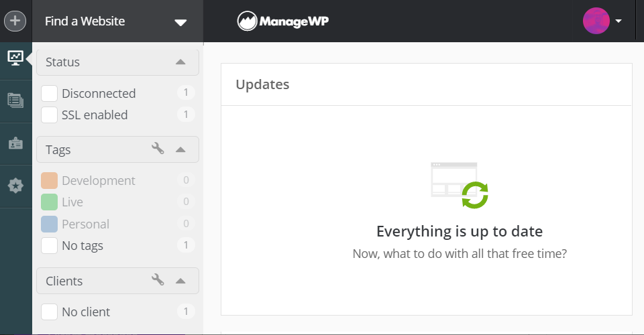Check the Disconnected filter checkbox
Image resolution: width=644 pixels, height=335 pixels.
pyautogui.click(x=49, y=94)
